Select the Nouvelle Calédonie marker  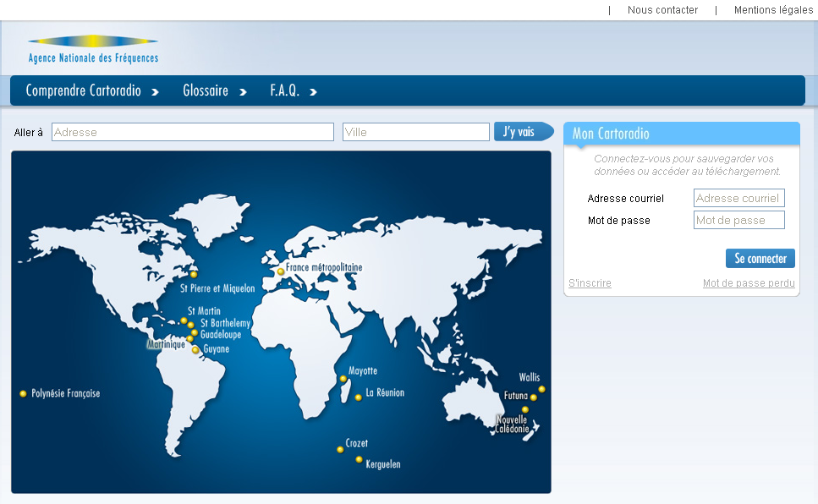[524, 409]
